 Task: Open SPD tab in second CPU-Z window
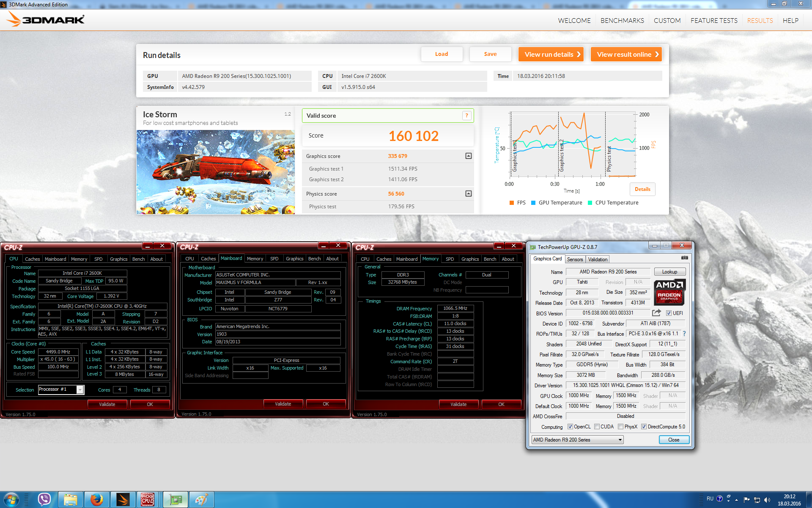click(274, 259)
